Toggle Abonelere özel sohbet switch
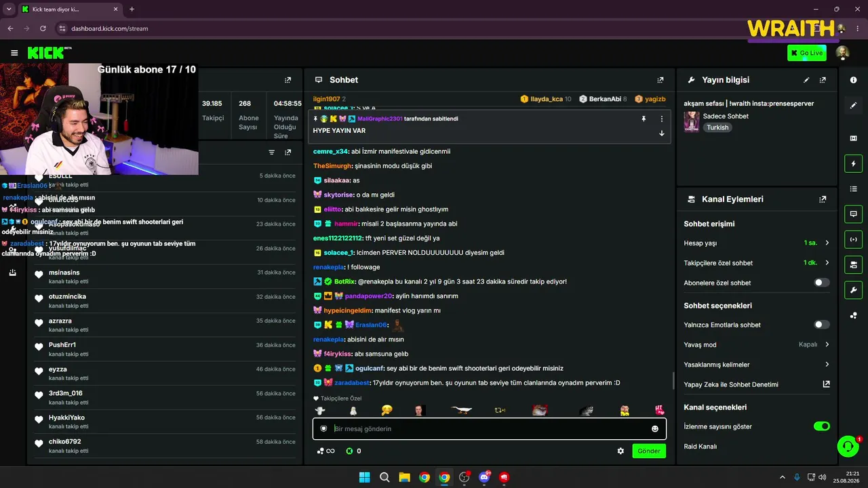This screenshot has width=868, height=488. click(x=821, y=283)
